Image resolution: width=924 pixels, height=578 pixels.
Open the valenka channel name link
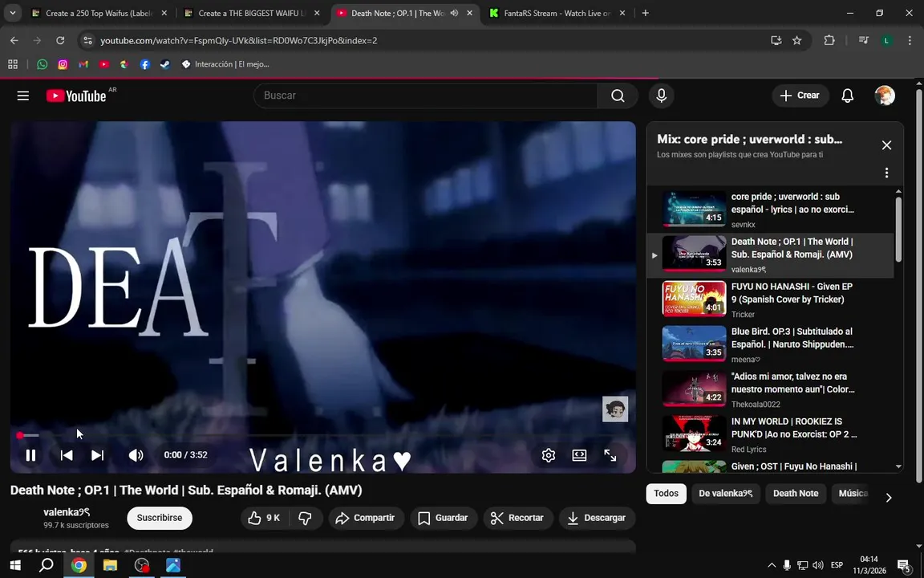(x=67, y=512)
